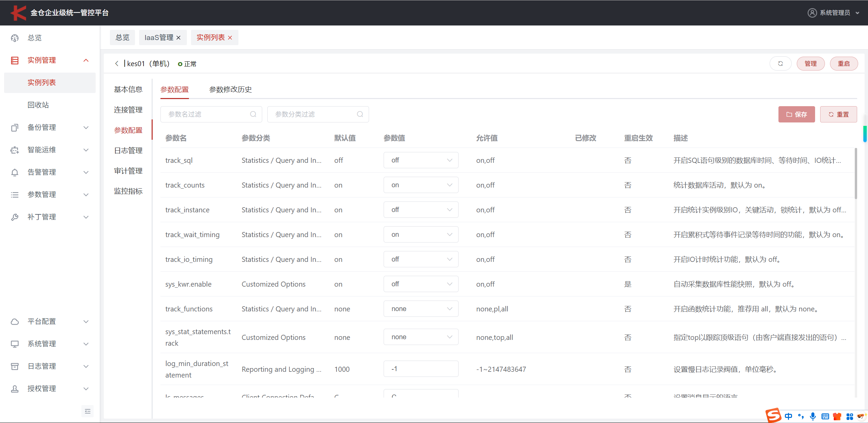Click the microphone icon in the IME toolbar
The width and height of the screenshot is (868, 423).
click(813, 416)
